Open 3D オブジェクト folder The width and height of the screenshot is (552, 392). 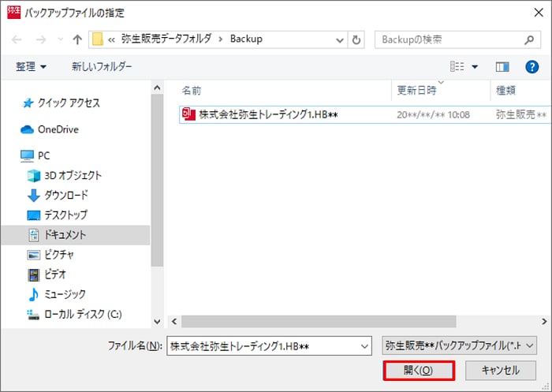tap(73, 175)
